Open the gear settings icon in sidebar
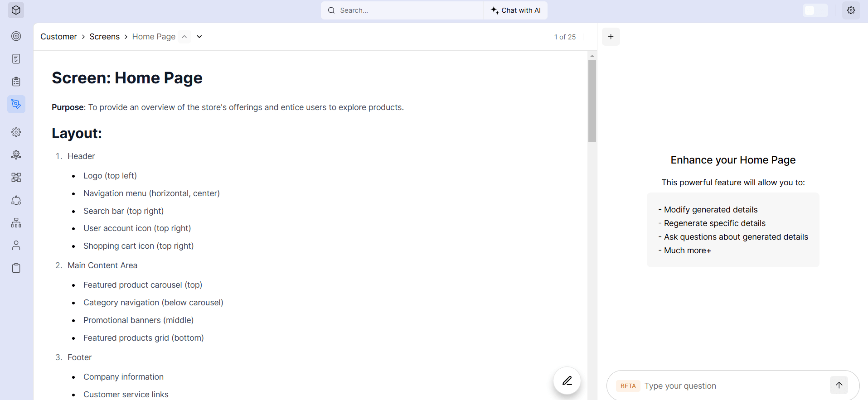The width and height of the screenshot is (868, 400). (16, 132)
